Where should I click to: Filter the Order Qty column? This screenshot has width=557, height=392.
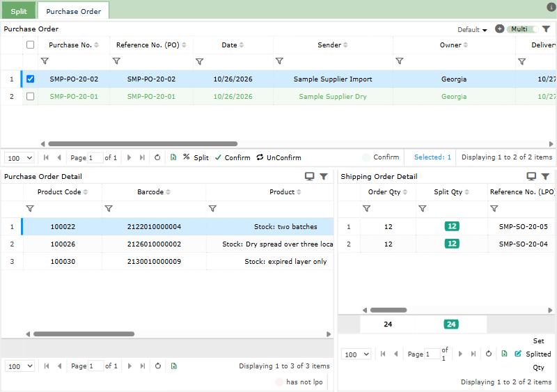(x=367, y=209)
